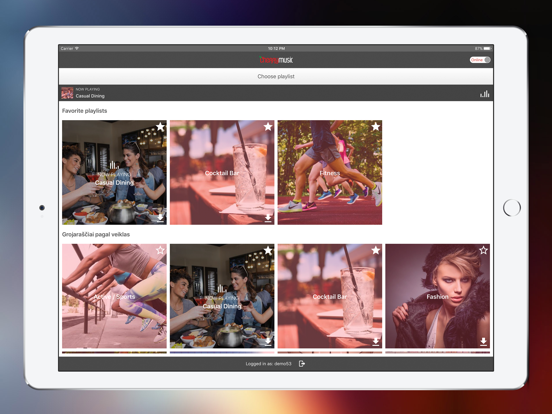The image size is (552, 414).
Task: Open the Now Playing album thumbnail
Action: 67,93
